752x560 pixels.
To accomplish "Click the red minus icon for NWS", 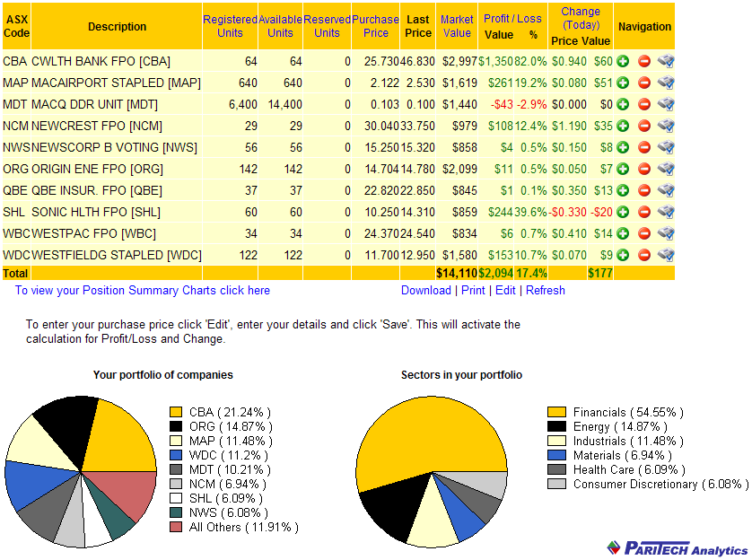I will point(644,148).
